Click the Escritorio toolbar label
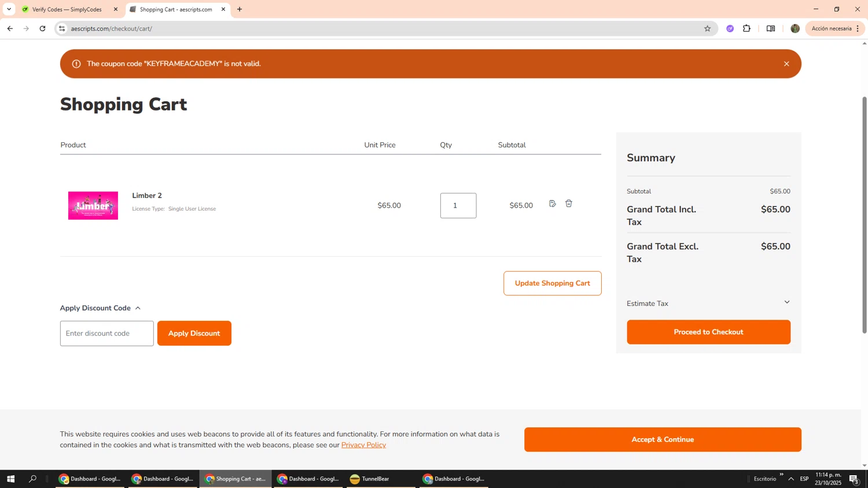Image resolution: width=868 pixels, height=488 pixels. (x=764, y=479)
